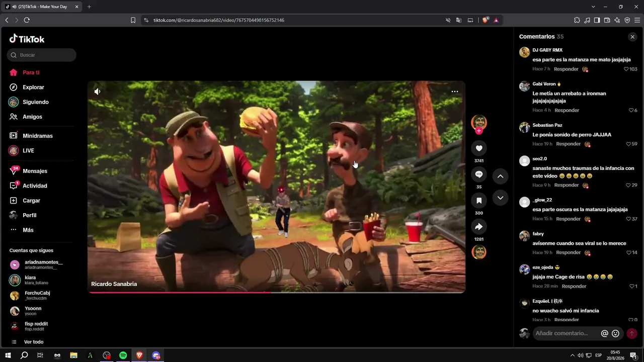The height and width of the screenshot is (362, 644).
Task: Open DJ GABY RMX's profile avatar
Action: tap(524, 52)
